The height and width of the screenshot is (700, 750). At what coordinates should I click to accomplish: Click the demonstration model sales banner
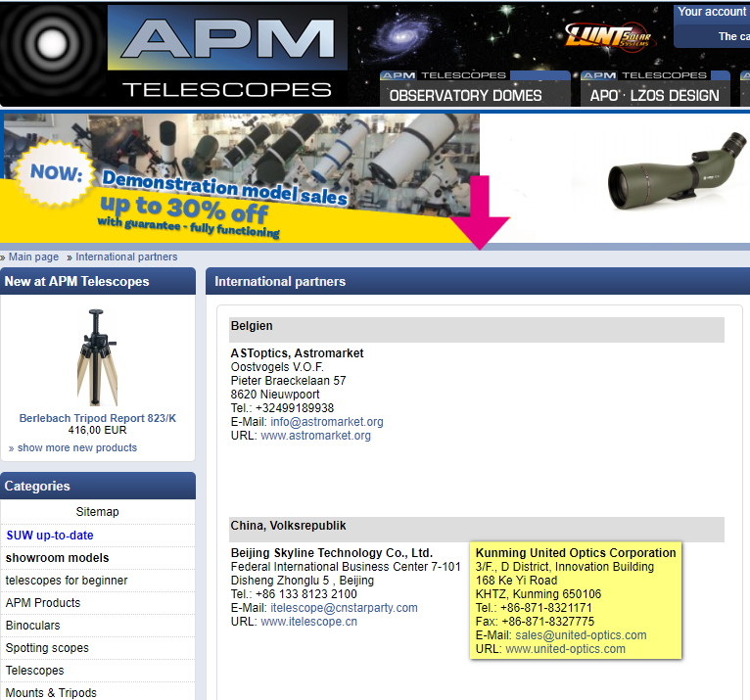click(241, 178)
